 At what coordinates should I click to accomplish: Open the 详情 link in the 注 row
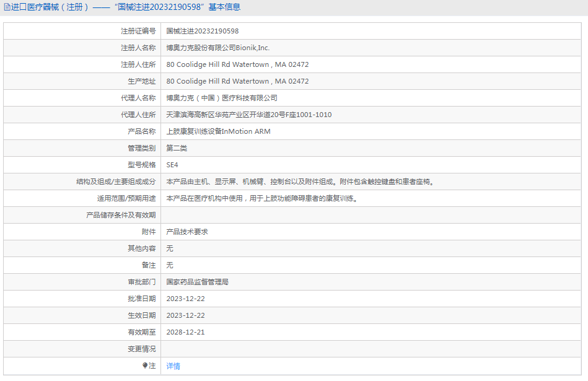click(173, 366)
